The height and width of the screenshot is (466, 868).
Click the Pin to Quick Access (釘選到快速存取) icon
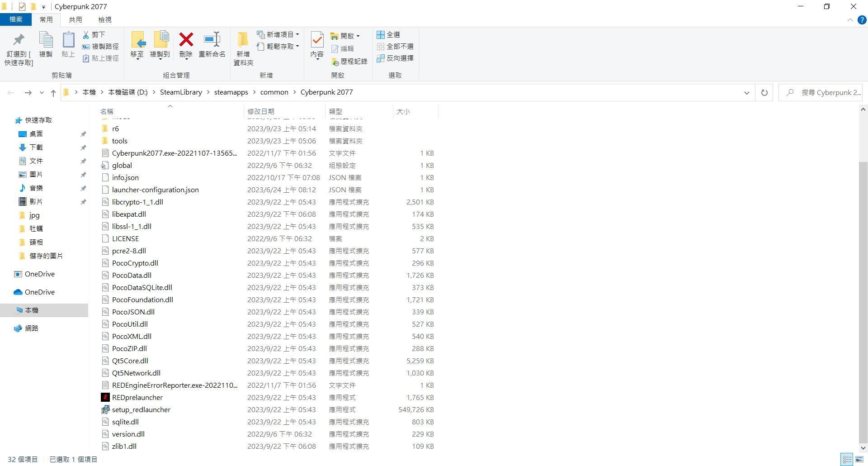tap(19, 40)
